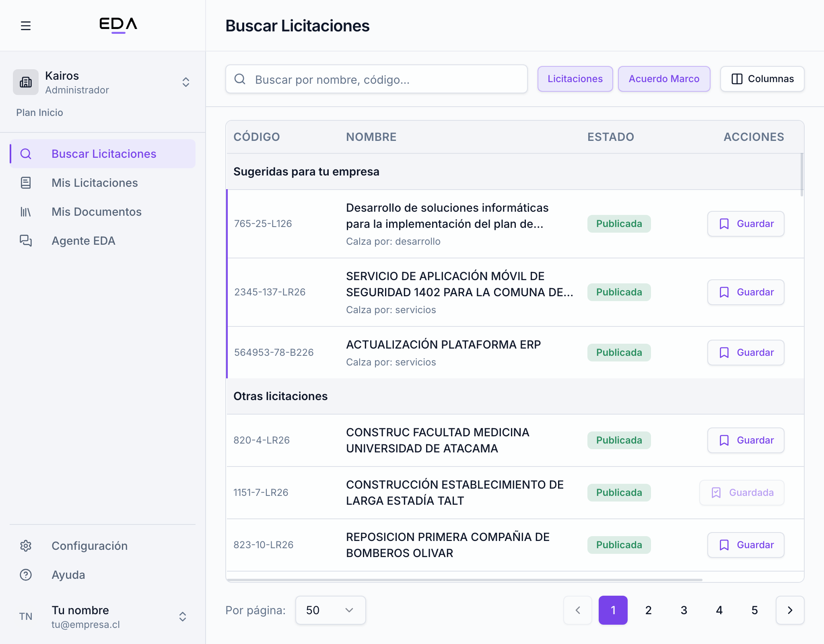This screenshot has height=644, width=824.
Task: Toggle the hamburger menu icon
Action: 26,26
